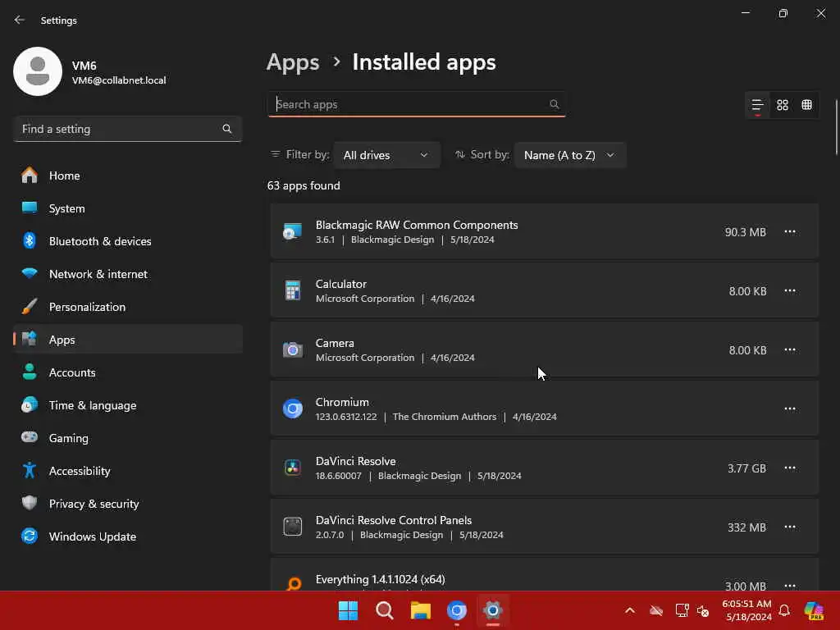840x630 pixels.
Task: Open Windows Update settings
Action: click(x=128, y=536)
